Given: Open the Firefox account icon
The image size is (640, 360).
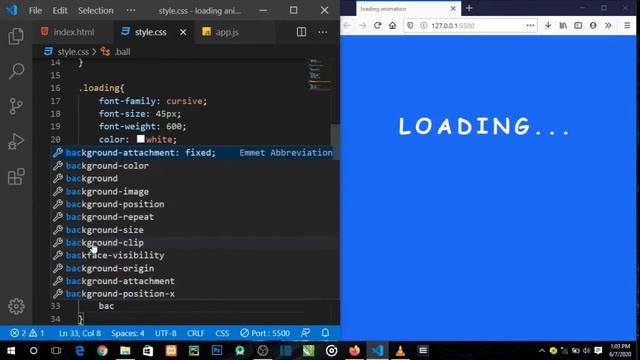Looking at the screenshot, I should coord(593,25).
